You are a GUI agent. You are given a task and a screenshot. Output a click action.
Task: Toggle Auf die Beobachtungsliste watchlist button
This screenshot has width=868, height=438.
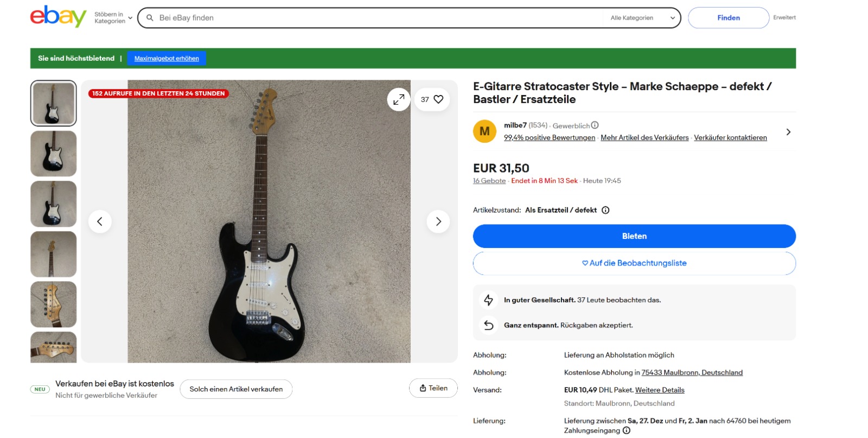click(x=634, y=263)
